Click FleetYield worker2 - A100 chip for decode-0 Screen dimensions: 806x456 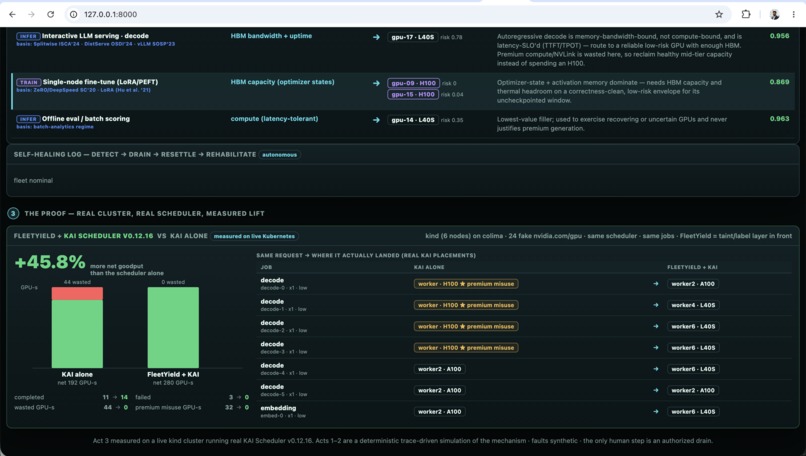pyautogui.click(x=693, y=284)
